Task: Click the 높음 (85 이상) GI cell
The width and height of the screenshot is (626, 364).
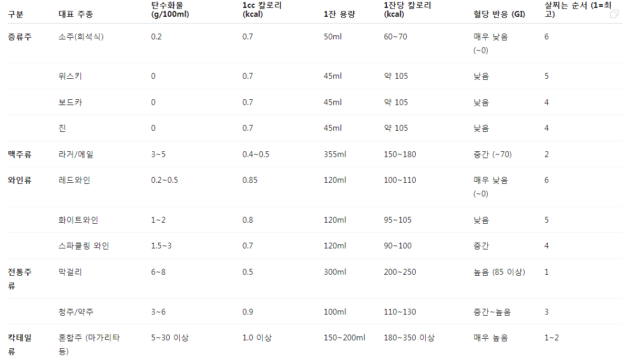Action: point(499,272)
